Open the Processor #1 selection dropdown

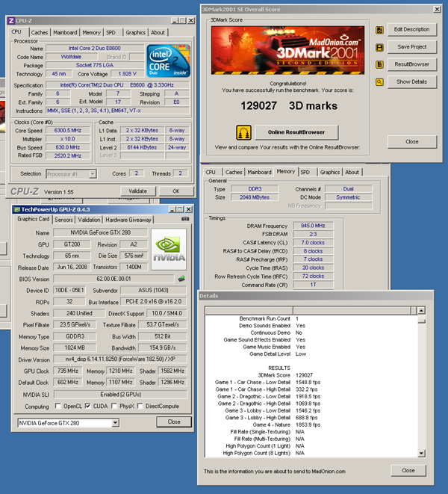tap(93, 174)
